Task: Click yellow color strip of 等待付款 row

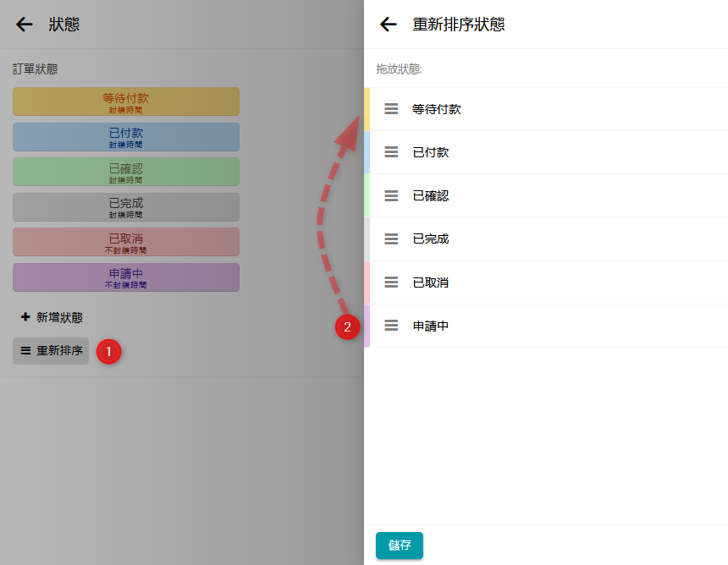Action: pyautogui.click(x=367, y=109)
